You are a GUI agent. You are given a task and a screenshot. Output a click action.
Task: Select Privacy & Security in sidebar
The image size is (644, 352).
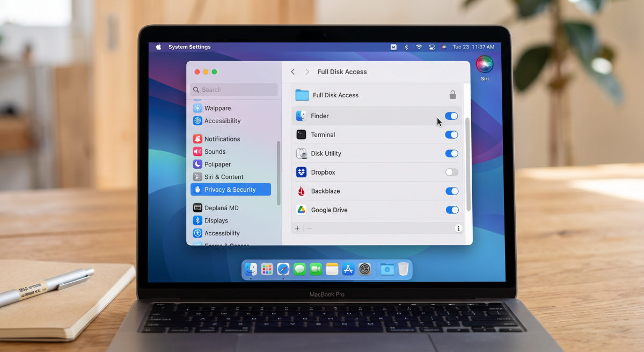pyautogui.click(x=231, y=190)
